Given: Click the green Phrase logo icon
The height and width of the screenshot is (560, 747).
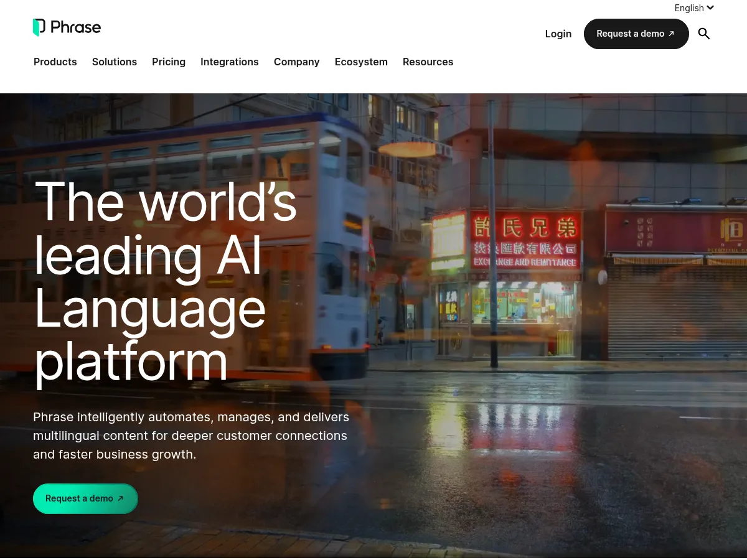Looking at the screenshot, I should click(x=39, y=27).
